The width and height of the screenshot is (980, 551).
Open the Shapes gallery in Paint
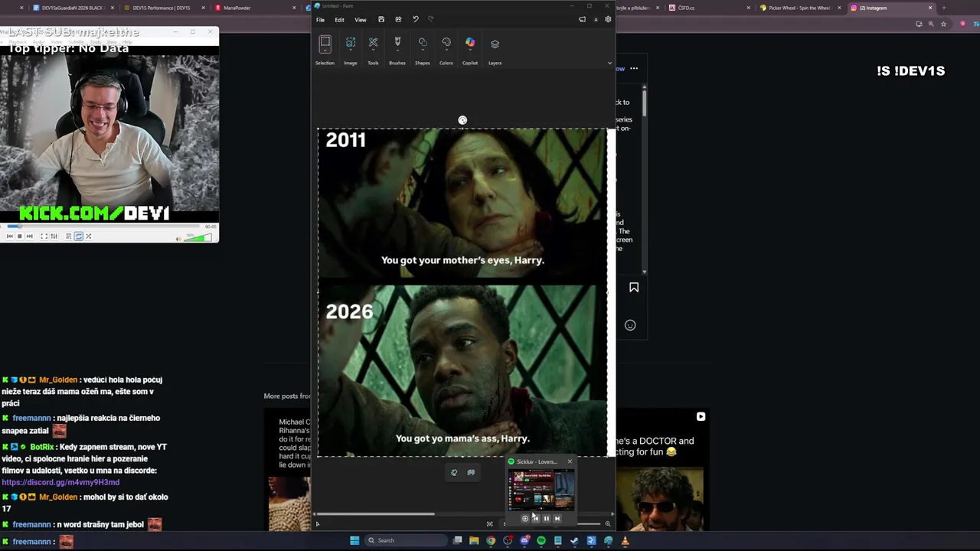click(x=423, y=43)
